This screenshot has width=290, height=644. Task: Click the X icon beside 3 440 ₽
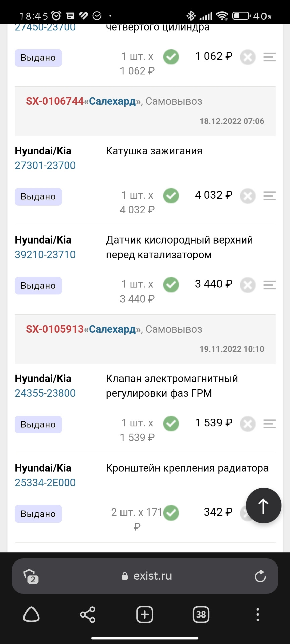click(248, 285)
